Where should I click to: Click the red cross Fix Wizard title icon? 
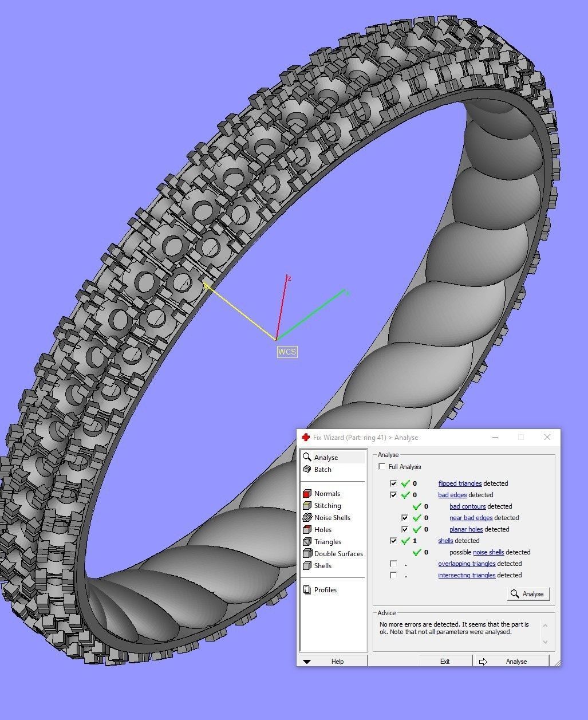pos(306,437)
